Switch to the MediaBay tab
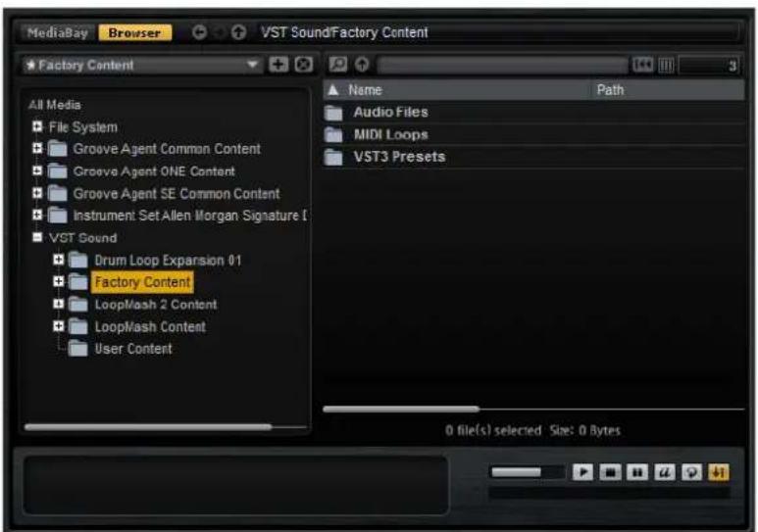The width and height of the screenshot is (758, 532). 57,33
